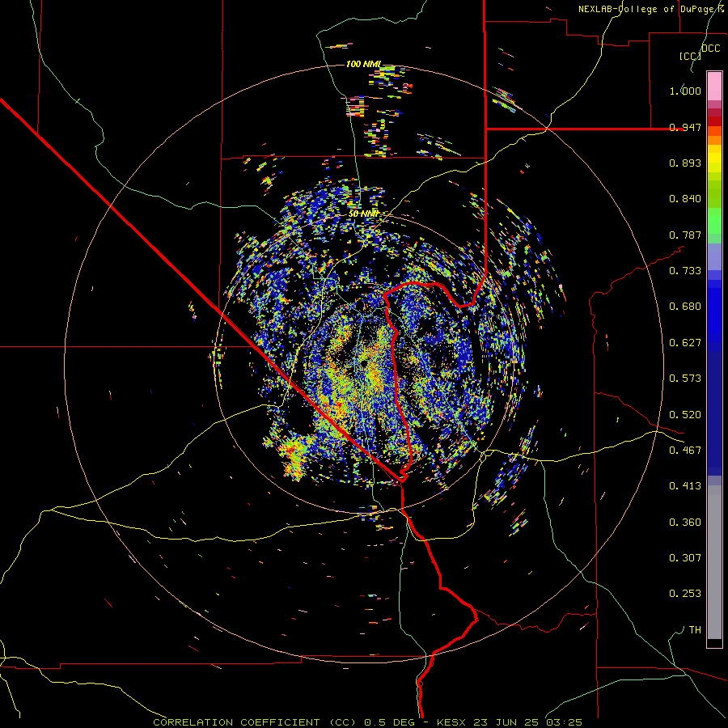This screenshot has width=728, height=728.
Task: Click the 0.307 scale value
Action: [685, 558]
